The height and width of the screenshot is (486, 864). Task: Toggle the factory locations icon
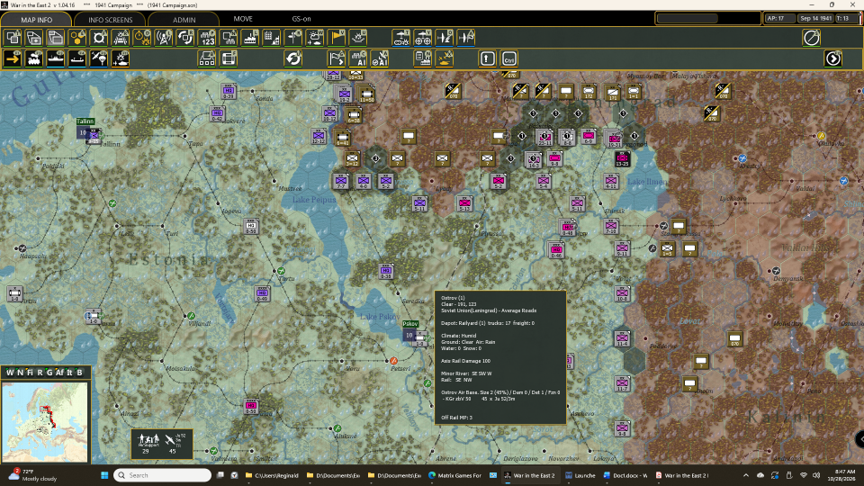point(250,37)
